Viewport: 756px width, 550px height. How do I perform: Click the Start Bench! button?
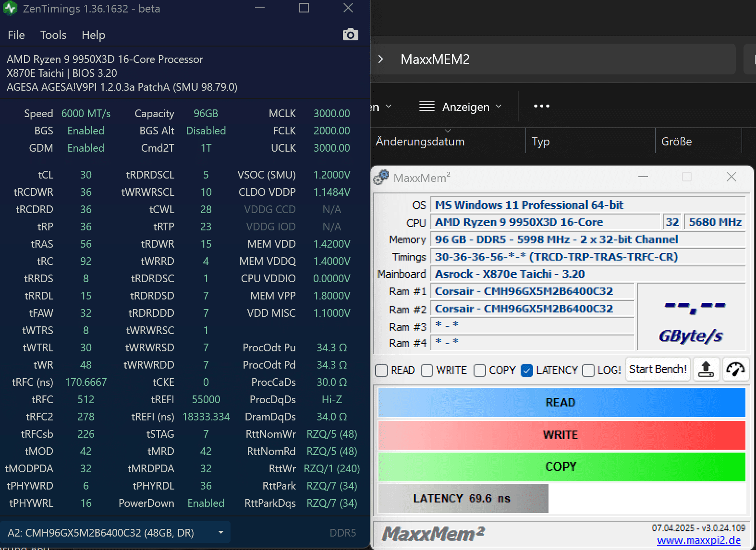pyautogui.click(x=658, y=369)
